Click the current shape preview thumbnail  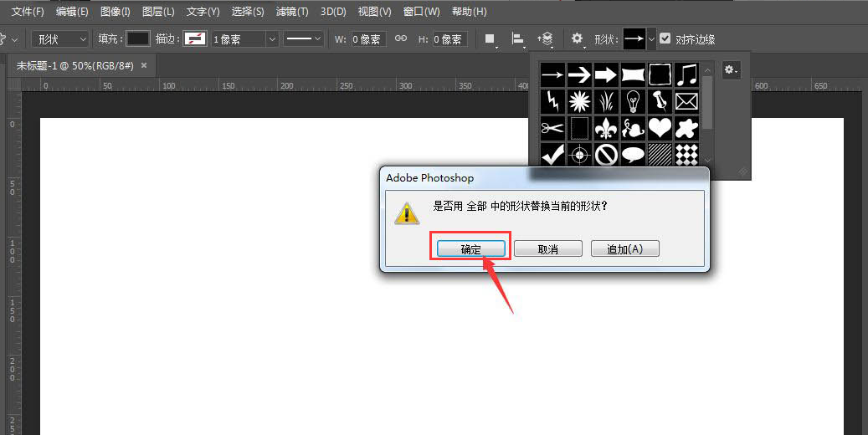(634, 38)
